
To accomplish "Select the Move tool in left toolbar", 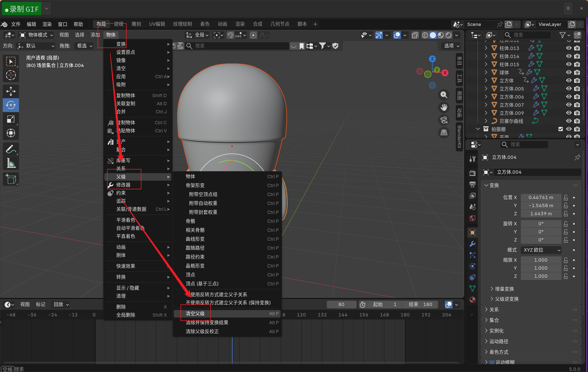I will click(x=11, y=91).
